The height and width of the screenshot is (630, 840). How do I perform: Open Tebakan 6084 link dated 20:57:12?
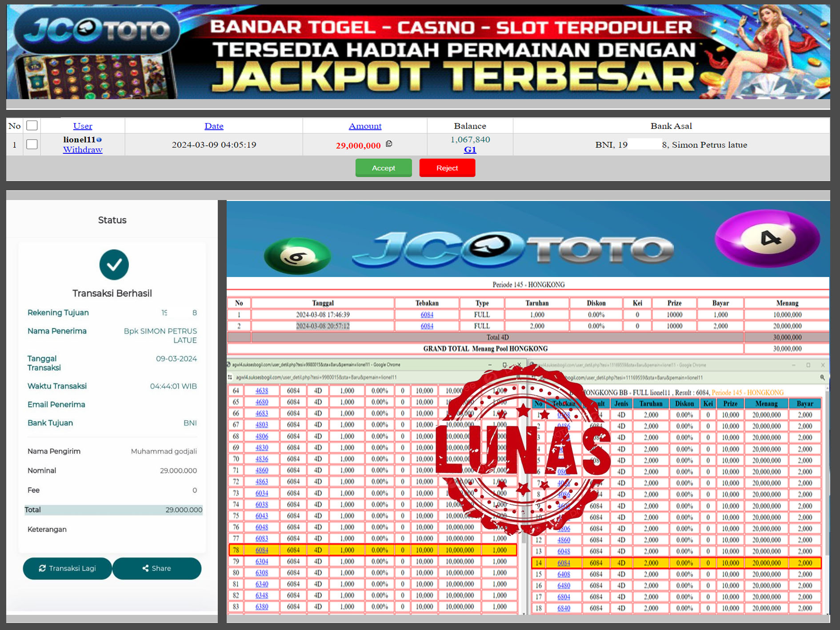tap(427, 326)
